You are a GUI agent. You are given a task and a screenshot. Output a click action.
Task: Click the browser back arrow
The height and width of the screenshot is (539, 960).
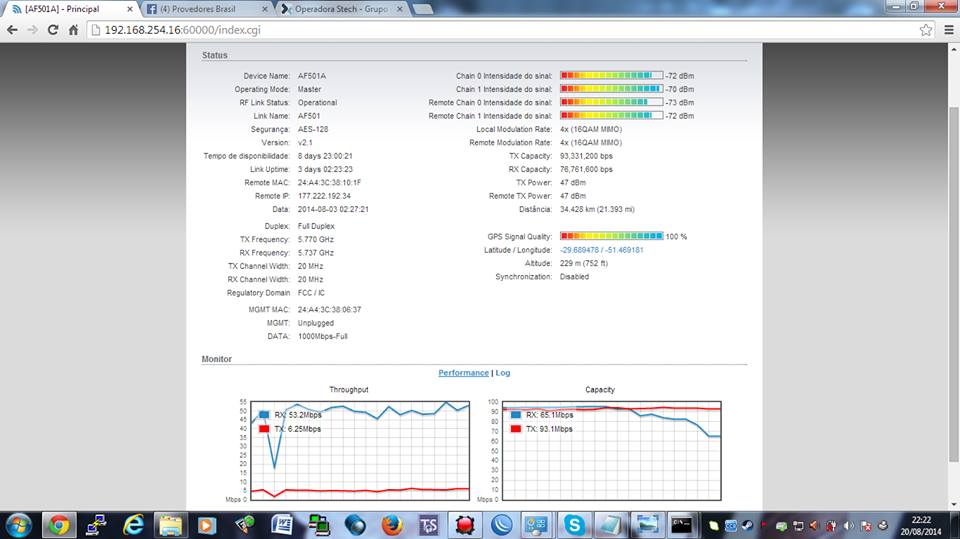coord(12,30)
